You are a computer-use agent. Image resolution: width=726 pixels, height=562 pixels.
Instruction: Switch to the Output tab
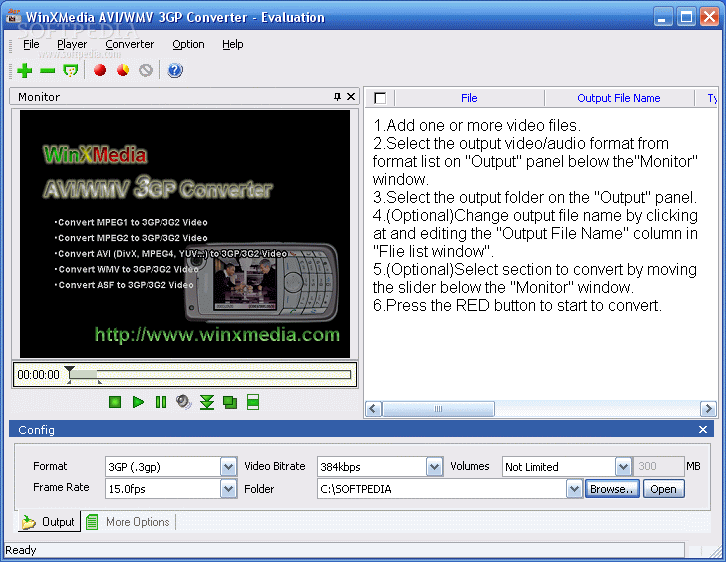(x=50, y=522)
